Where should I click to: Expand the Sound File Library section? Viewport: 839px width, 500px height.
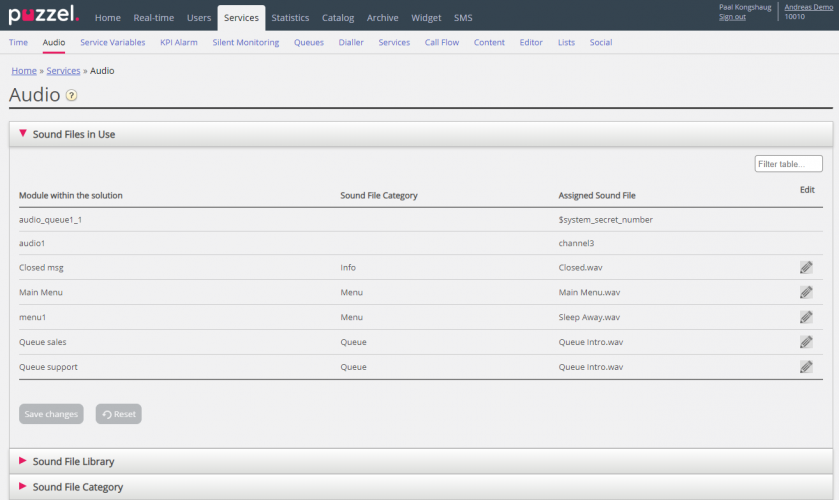coord(73,462)
